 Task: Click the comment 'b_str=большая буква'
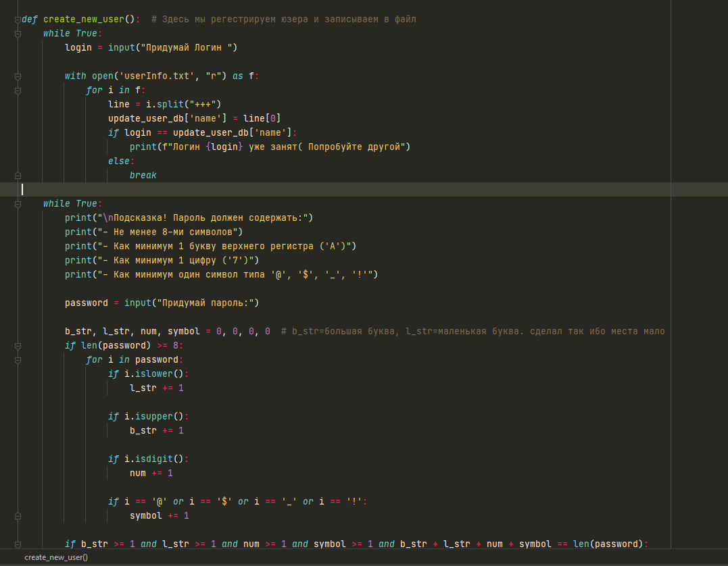pyautogui.click(x=472, y=331)
